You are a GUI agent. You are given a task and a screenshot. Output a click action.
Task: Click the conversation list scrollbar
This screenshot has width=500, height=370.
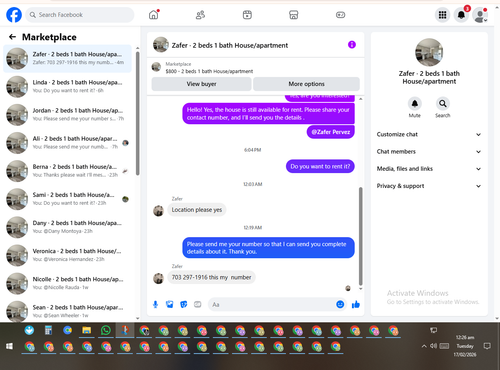click(137, 113)
